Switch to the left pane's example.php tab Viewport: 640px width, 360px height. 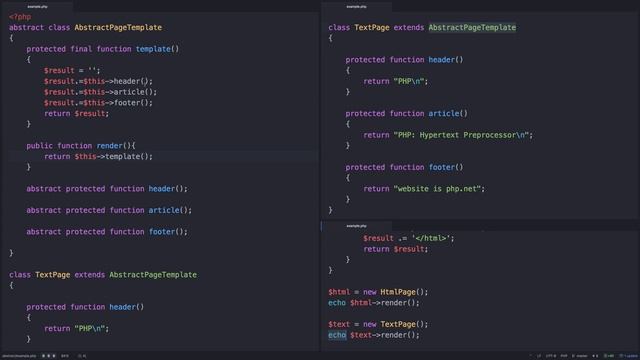37,7
